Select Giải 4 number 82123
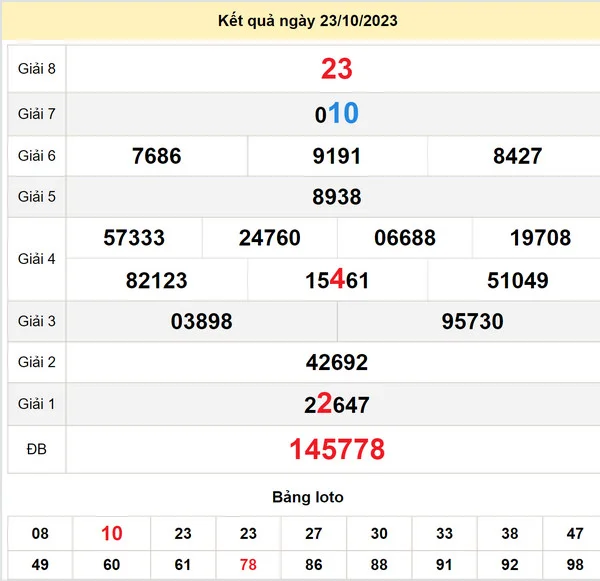This screenshot has height=581, width=600. coord(156,281)
